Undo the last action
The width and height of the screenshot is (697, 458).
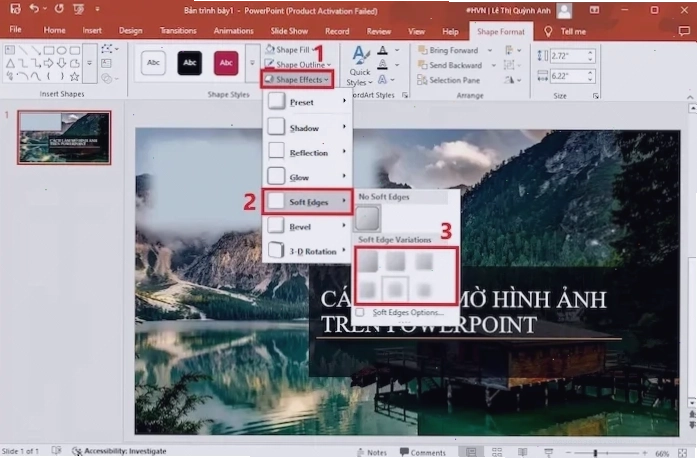pos(34,8)
